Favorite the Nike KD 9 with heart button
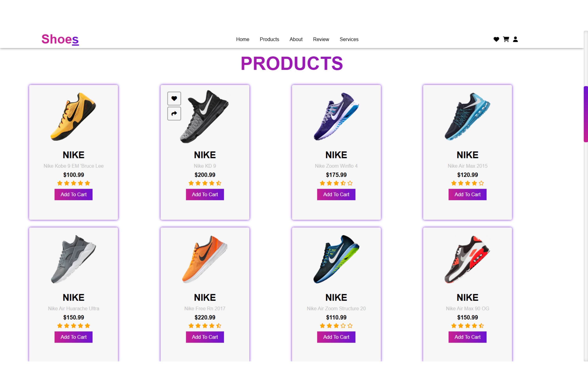Screen dimensions: 588x392 (x=174, y=99)
